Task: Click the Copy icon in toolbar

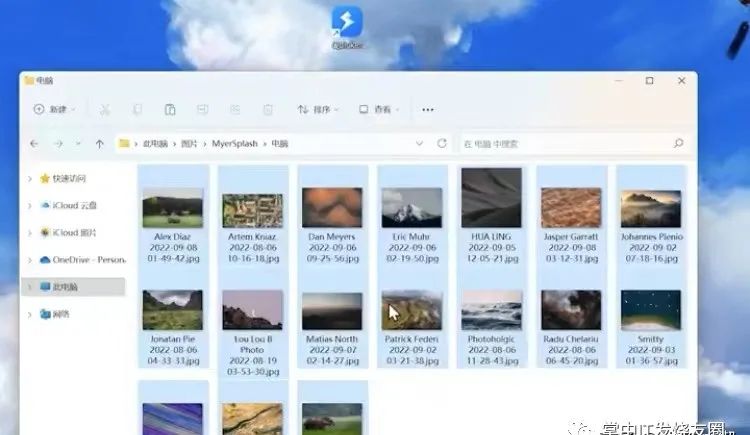Action: pos(137,110)
